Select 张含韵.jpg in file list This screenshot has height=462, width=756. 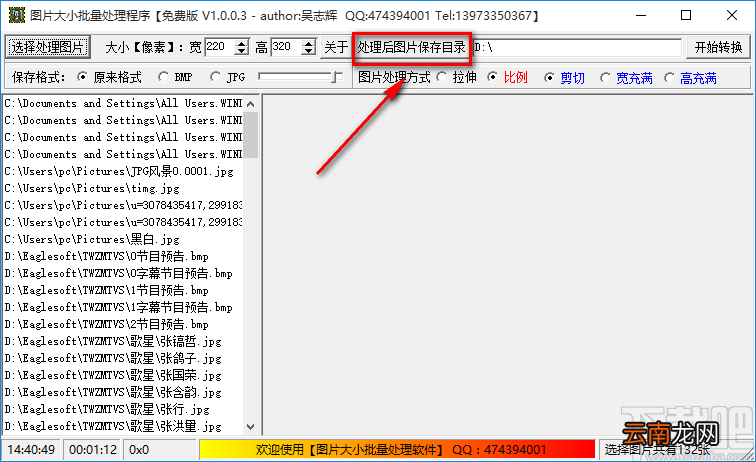pyautogui.click(x=123, y=392)
